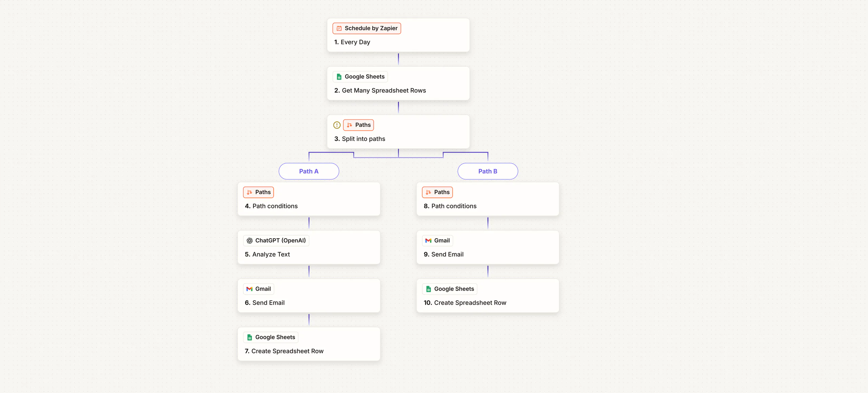Screen dimensions: 868x393
Task: Click the Paths badge in step 4
Action: (258, 192)
